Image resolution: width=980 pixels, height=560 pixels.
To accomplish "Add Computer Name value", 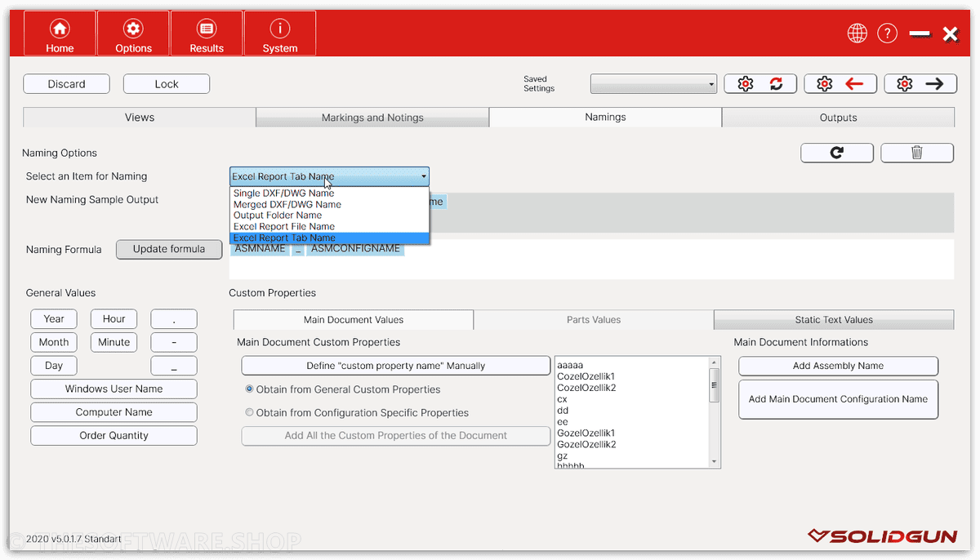I will [114, 412].
